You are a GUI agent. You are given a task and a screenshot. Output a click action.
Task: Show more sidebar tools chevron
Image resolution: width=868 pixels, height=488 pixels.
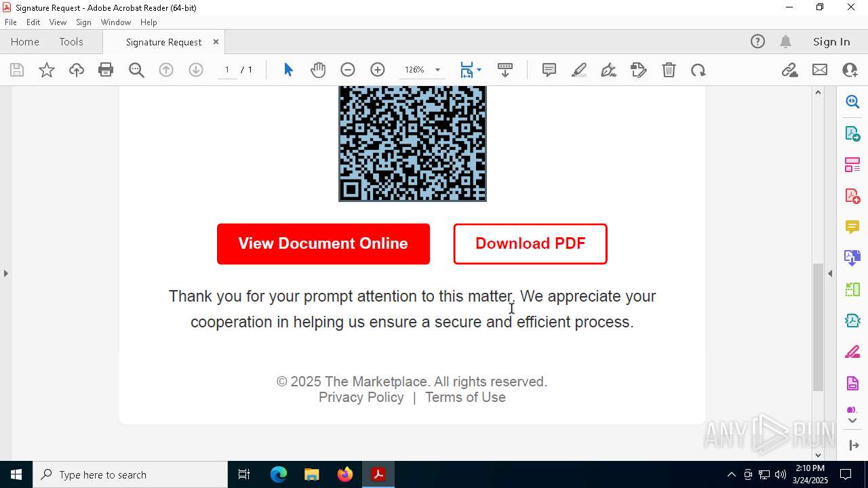coord(852,421)
